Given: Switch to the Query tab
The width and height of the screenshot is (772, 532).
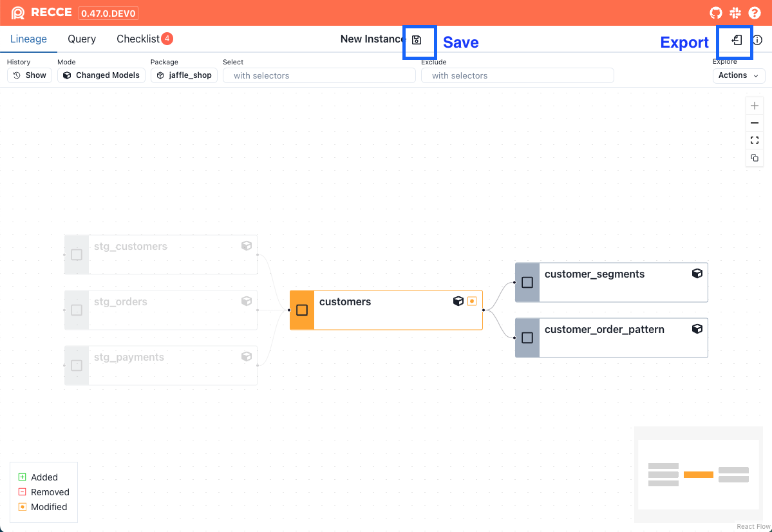Looking at the screenshot, I should (x=81, y=39).
